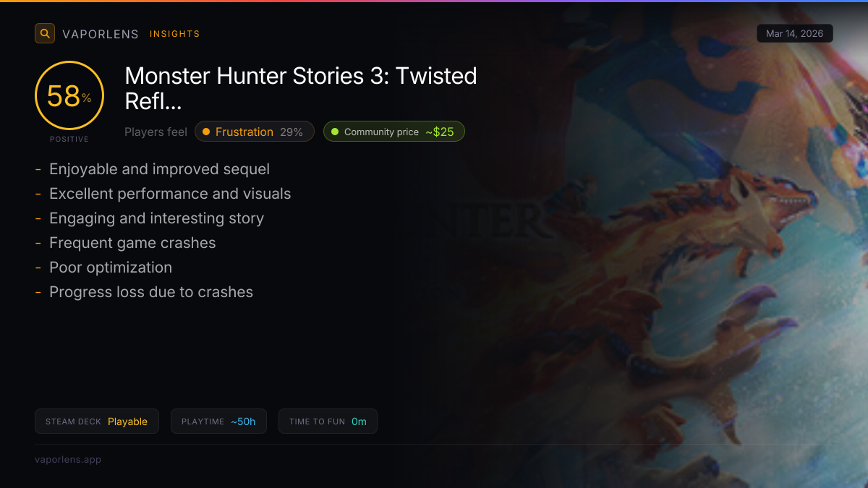868x488 pixels.
Task: Select "Frequent game crashes" bullet
Action: pos(132,243)
